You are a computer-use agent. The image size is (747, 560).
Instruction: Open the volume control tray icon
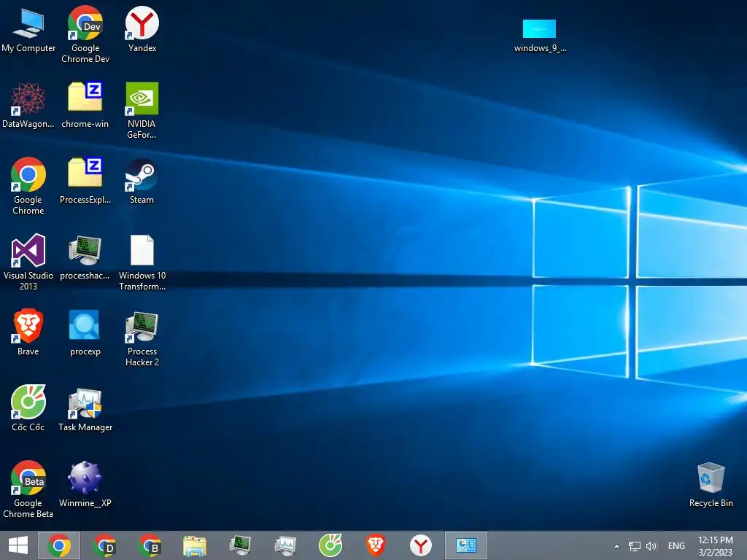651,546
